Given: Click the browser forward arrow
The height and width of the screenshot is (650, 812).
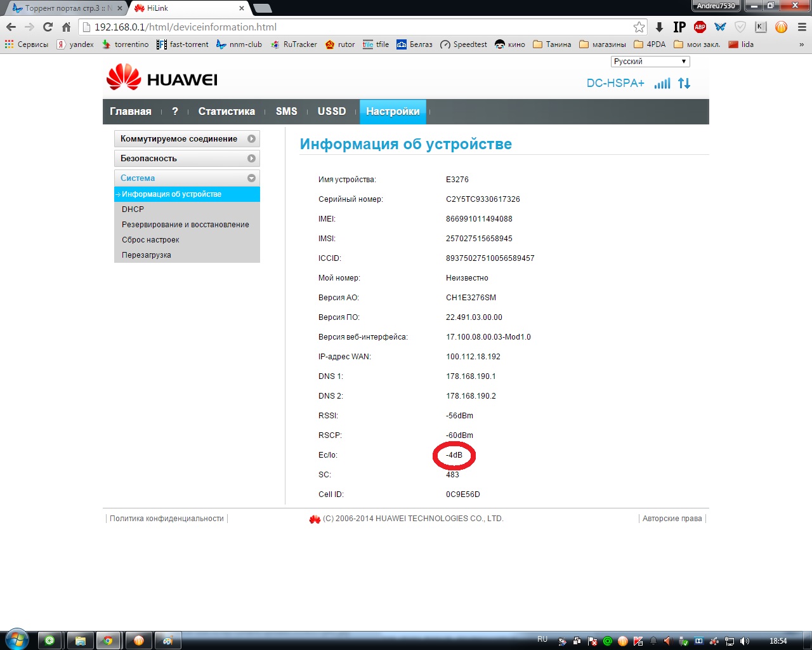Looking at the screenshot, I should click(x=29, y=27).
